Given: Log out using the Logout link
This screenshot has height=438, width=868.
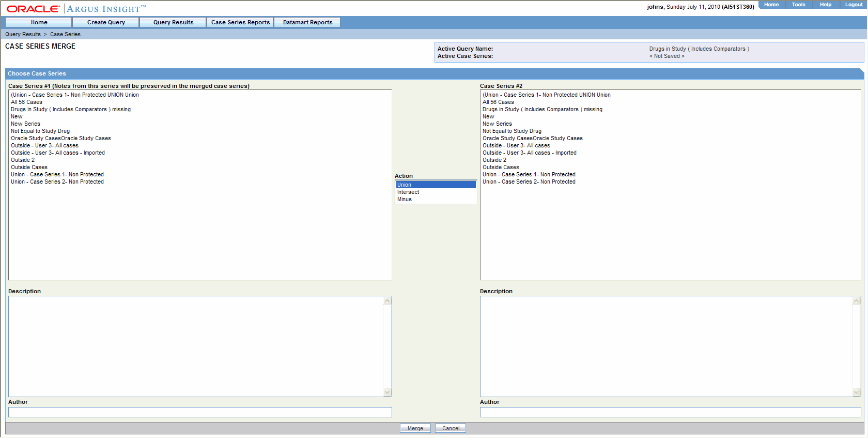Looking at the screenshot, I should [x=854, y=5].
